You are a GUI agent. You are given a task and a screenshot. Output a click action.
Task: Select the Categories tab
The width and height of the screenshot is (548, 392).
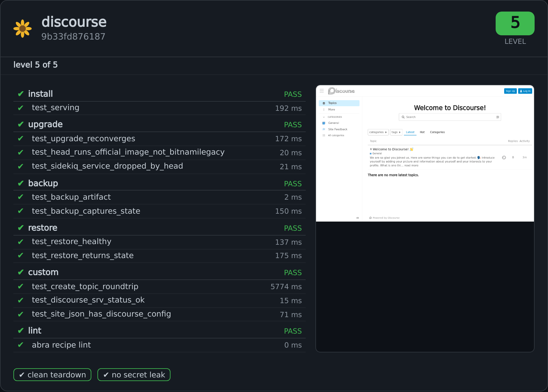tap(437, 132)
